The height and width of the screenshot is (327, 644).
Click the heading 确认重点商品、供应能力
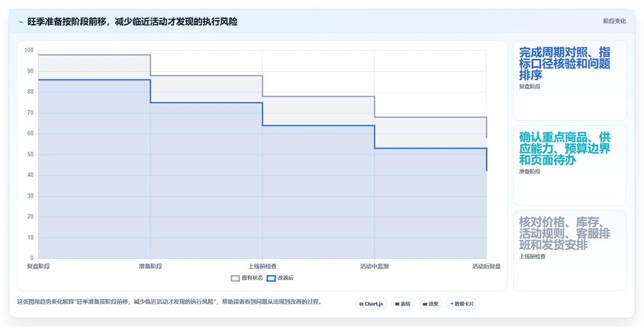pos(565,149)
